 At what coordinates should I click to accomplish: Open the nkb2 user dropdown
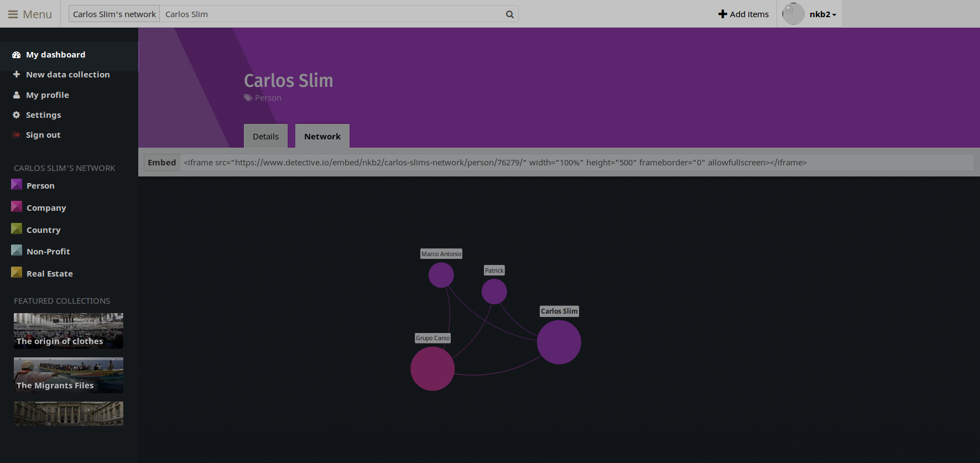(x=823, y=14)
